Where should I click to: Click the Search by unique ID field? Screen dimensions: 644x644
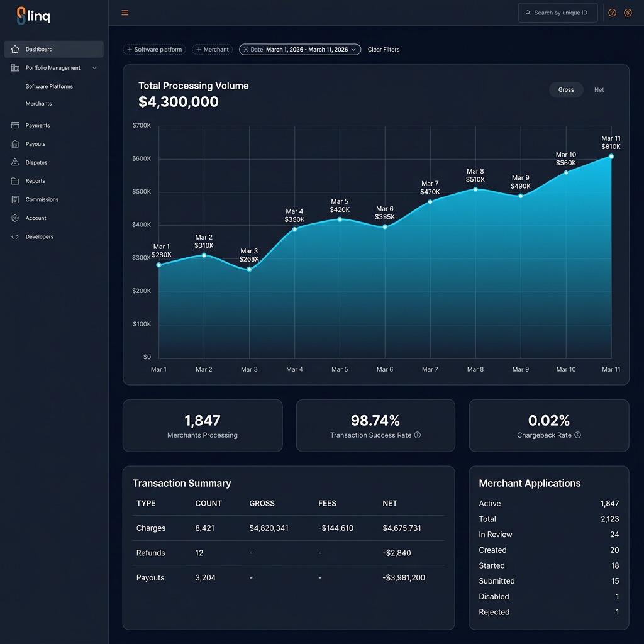pyautogui.click(x=558, y=13)
